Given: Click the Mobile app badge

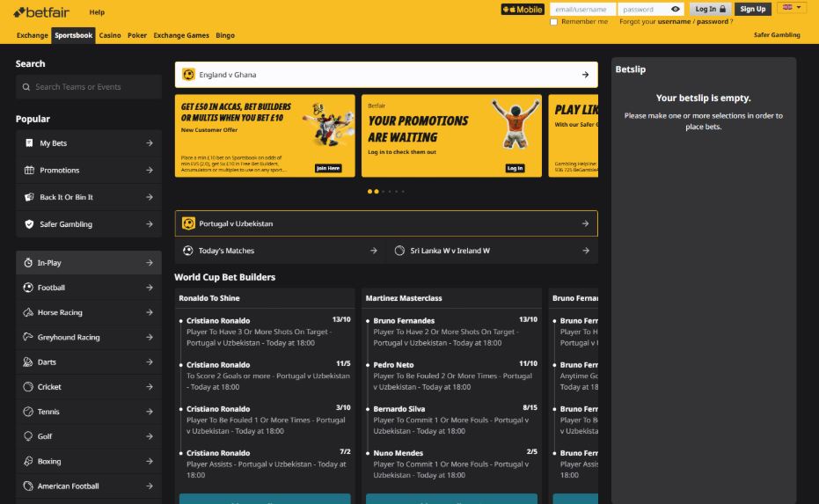Looking at the screenshot, I should coord(523,10).
